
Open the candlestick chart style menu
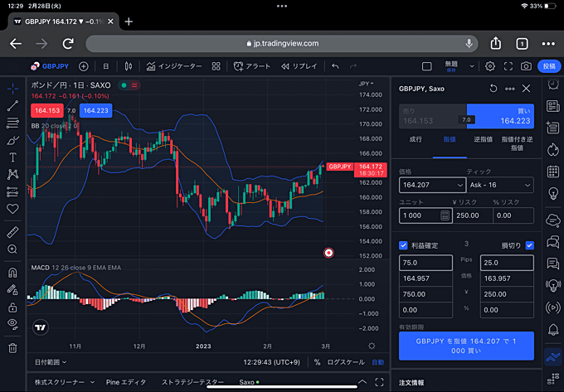pyautogui.click(x=129, y=66)
